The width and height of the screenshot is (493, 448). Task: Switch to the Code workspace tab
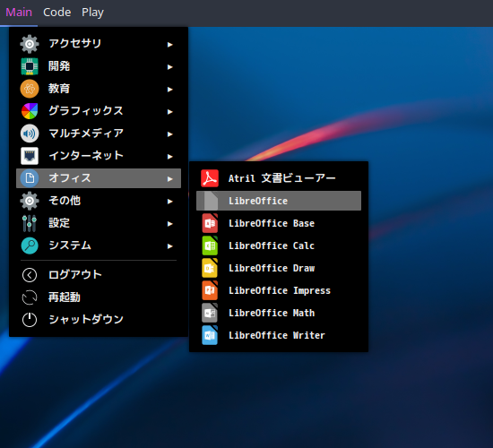pyautogui.click(x=56, y=13)
